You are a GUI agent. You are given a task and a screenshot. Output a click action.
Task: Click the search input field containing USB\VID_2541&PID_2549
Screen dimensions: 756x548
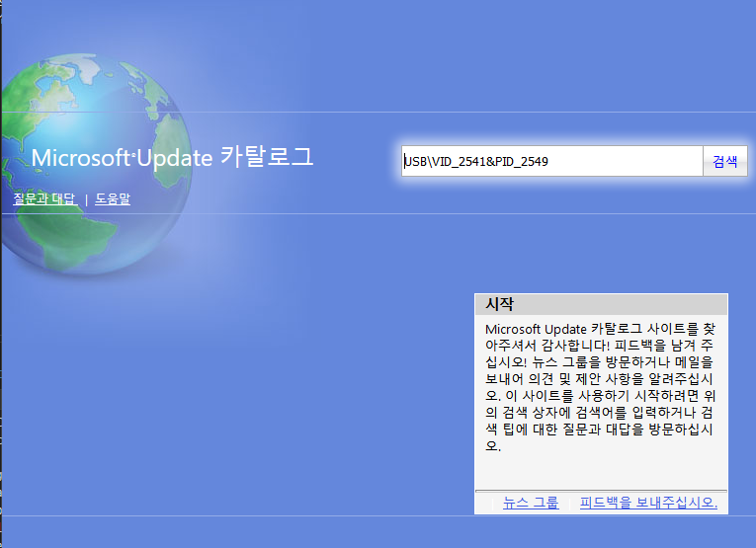click(x=552, y=161)
